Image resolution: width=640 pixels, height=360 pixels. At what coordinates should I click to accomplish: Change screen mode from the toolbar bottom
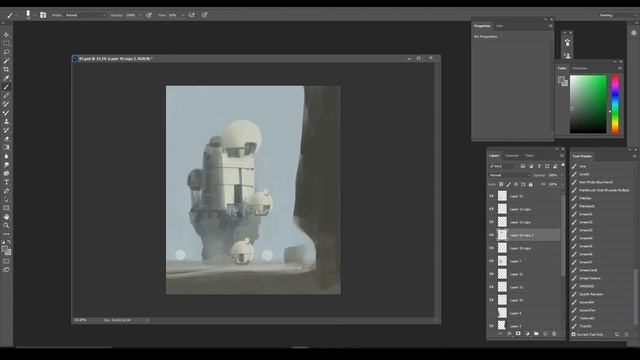(x=6, y=270)
